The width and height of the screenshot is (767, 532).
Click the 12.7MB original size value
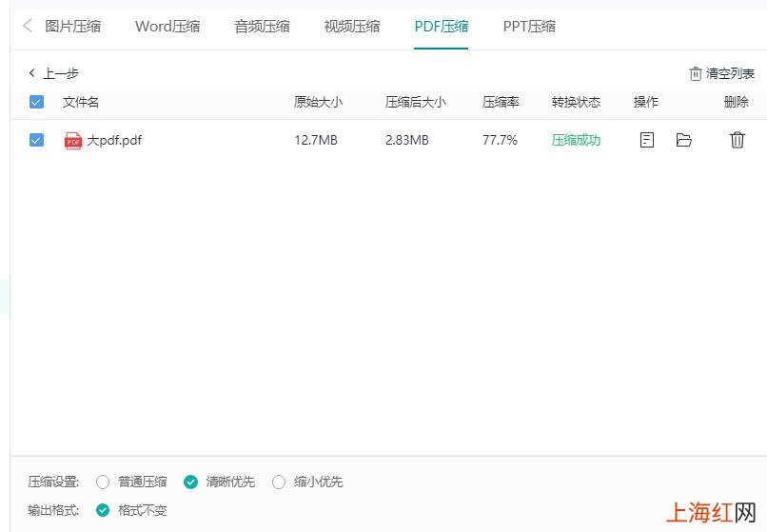316,141
